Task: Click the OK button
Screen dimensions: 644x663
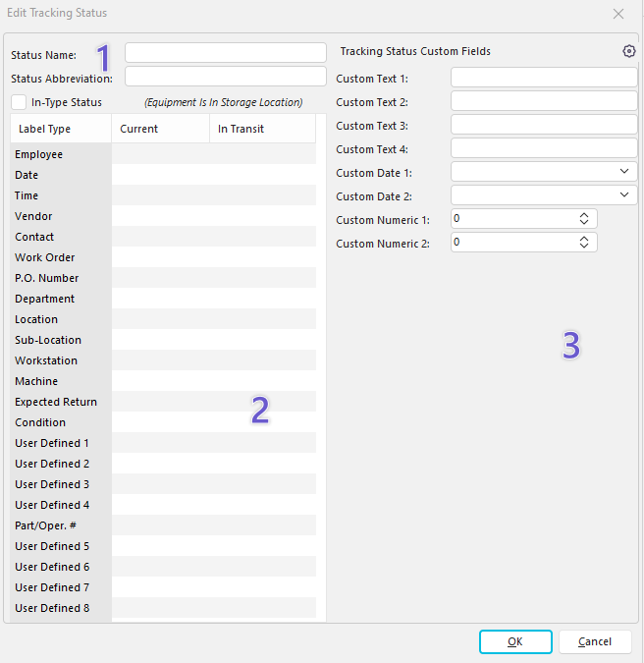Action: (515, 641)
